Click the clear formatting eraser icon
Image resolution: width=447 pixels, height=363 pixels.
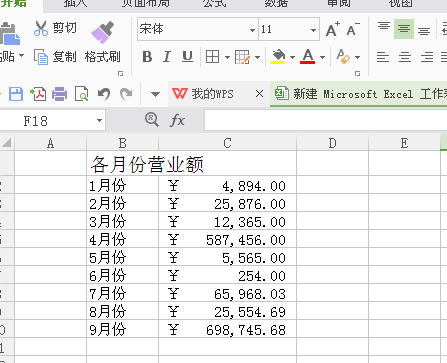343,56
